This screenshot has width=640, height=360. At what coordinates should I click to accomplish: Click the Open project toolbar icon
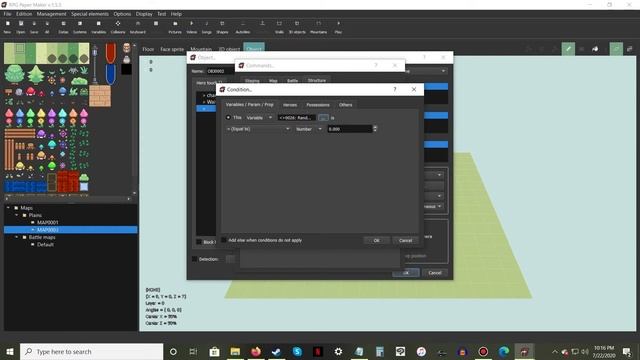pyautogui.click(x=20, y=27)
